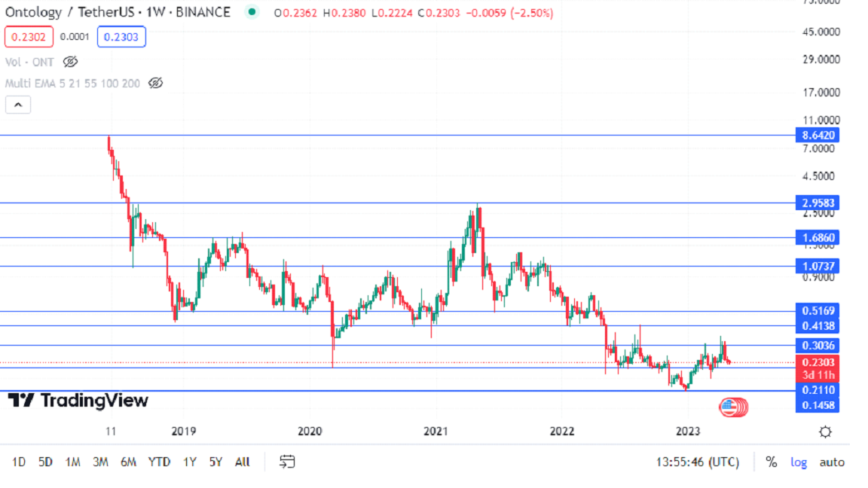Toggle log scale mode
Image resolution: width=868 pixels, height=488 pixels.
tap(798, 462)
